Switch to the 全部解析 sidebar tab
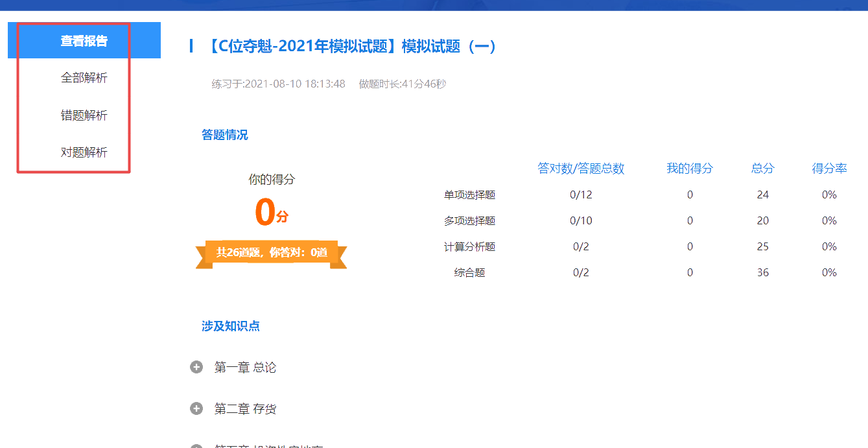Viewport: 868px width, 448px height. click(84, 78)
